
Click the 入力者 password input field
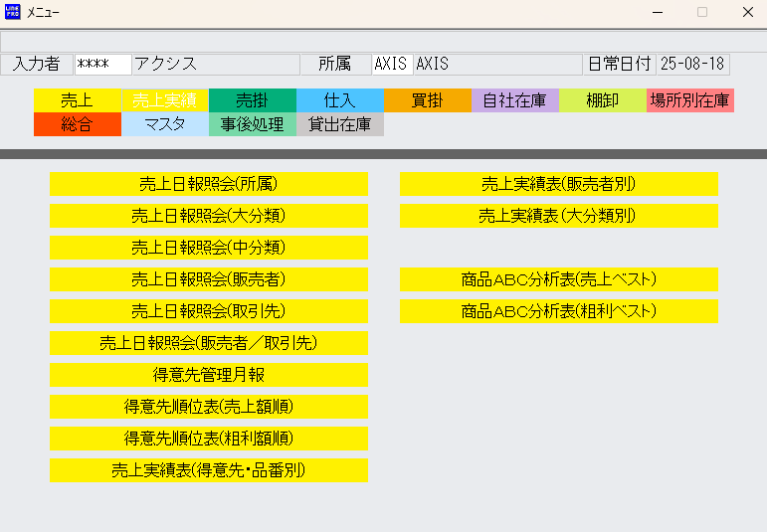tap(102, 65)
